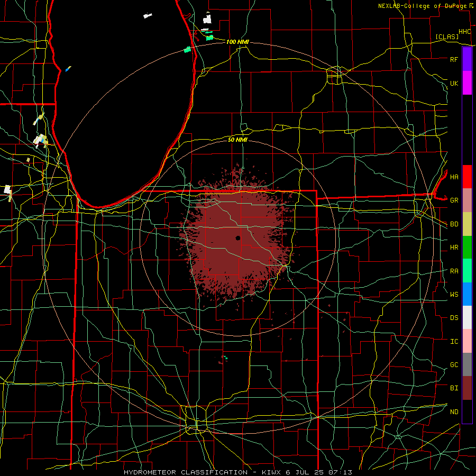Click the 50 NMI range ring label

pos(237,140)
